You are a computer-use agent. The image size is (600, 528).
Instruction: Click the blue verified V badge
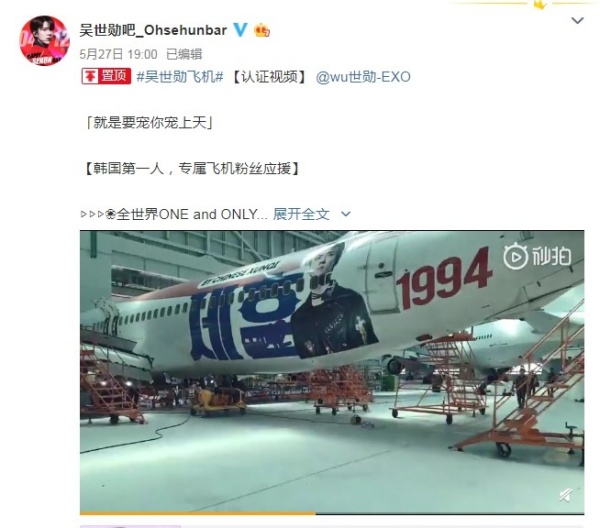(240, 29)
